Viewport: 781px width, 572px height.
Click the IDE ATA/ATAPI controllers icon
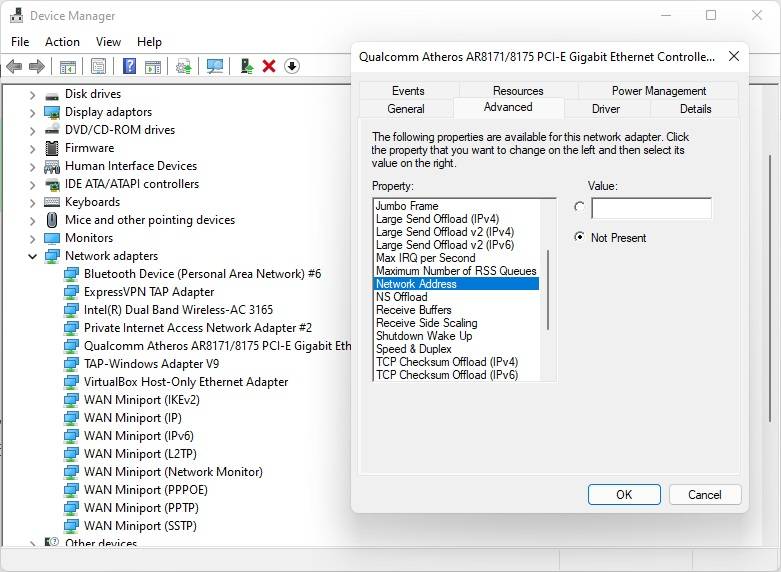pyautogui.click(x=52, y=184)
